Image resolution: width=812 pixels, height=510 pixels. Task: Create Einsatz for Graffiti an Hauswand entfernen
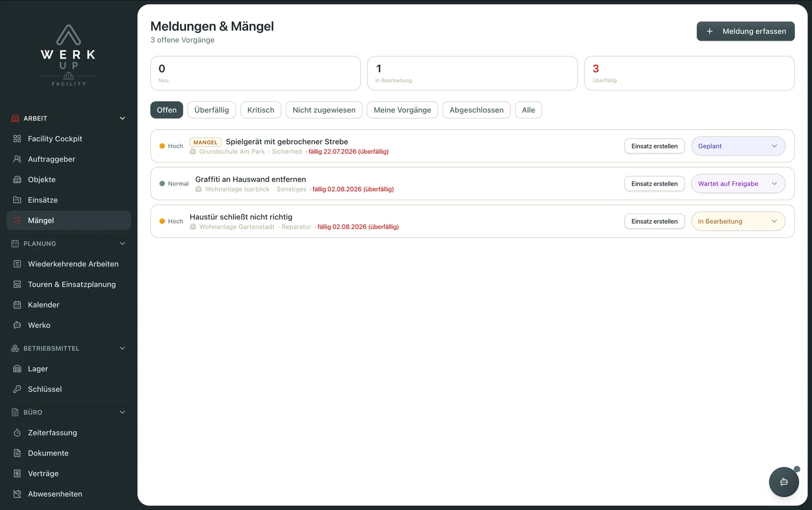click(654, 184)
